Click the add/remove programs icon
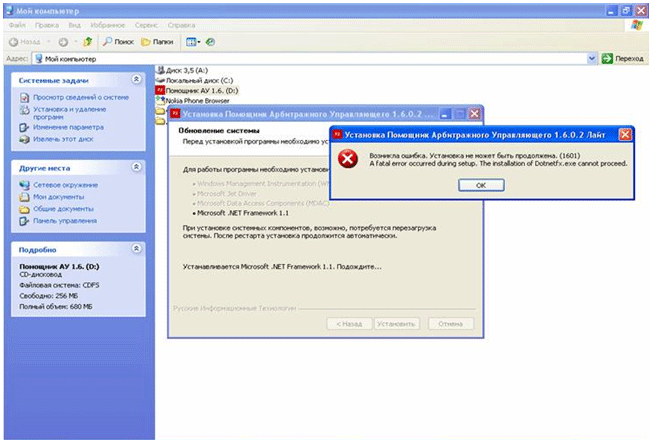 tap(25, 110)
